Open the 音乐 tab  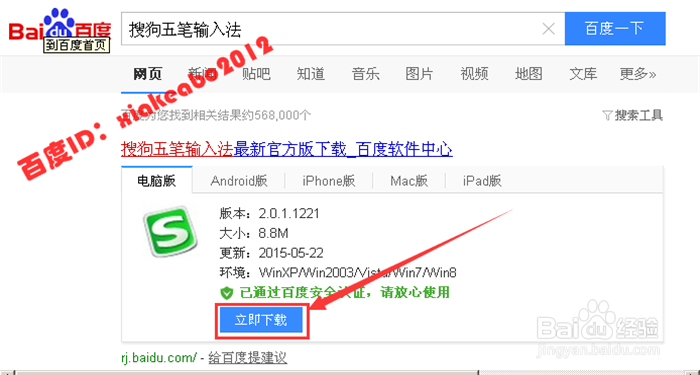click(366, 74)
